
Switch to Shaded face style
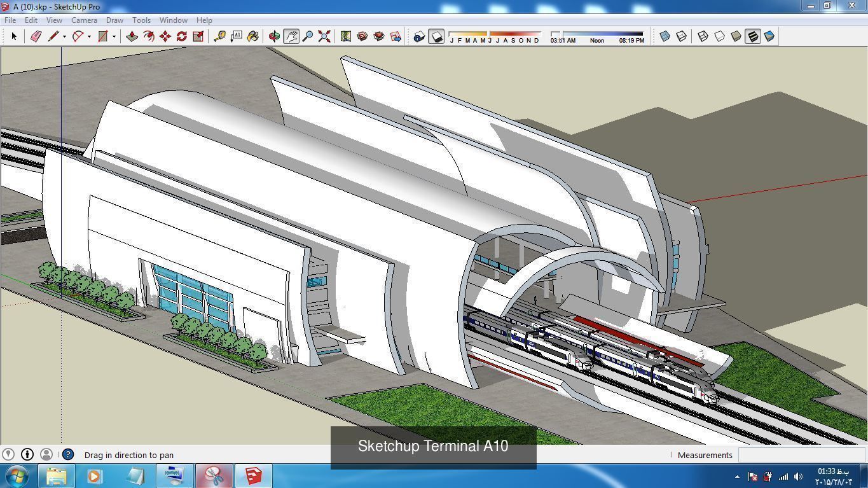tap(736, 36)
